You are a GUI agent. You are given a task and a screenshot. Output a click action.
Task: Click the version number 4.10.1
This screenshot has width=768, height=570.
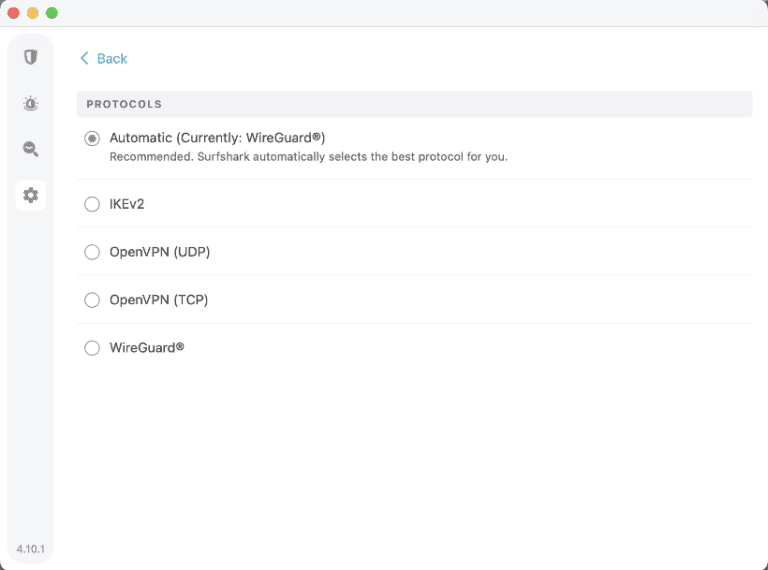(30, 548)
